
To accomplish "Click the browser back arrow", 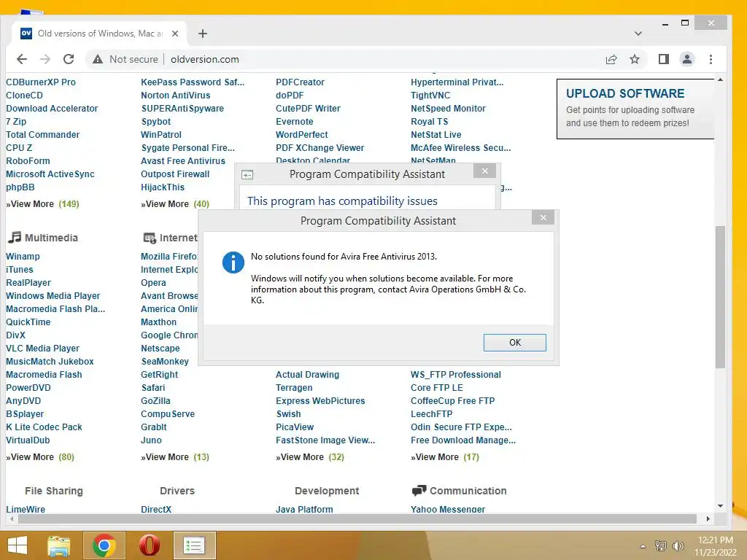I will click(22, 59).
